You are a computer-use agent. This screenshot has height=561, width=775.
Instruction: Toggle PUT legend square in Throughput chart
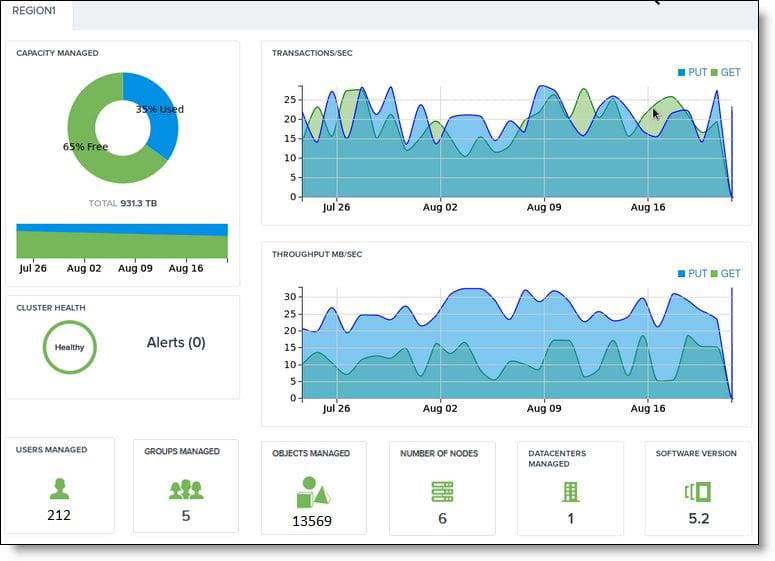pos(682,274)
